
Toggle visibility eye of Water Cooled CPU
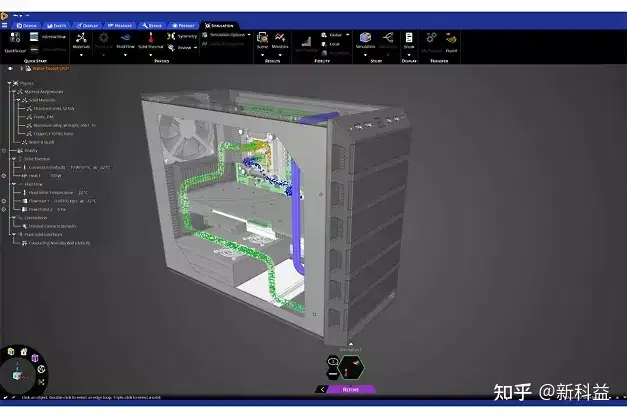10,68
